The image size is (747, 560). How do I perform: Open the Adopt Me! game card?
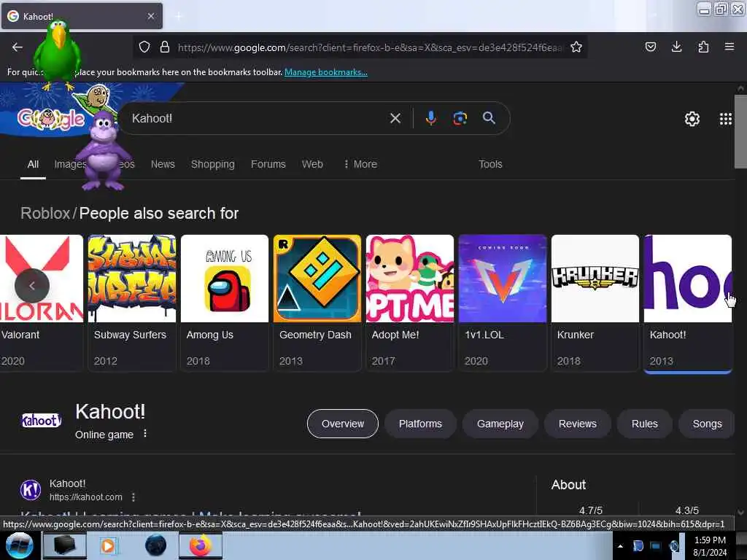point(410,303)
